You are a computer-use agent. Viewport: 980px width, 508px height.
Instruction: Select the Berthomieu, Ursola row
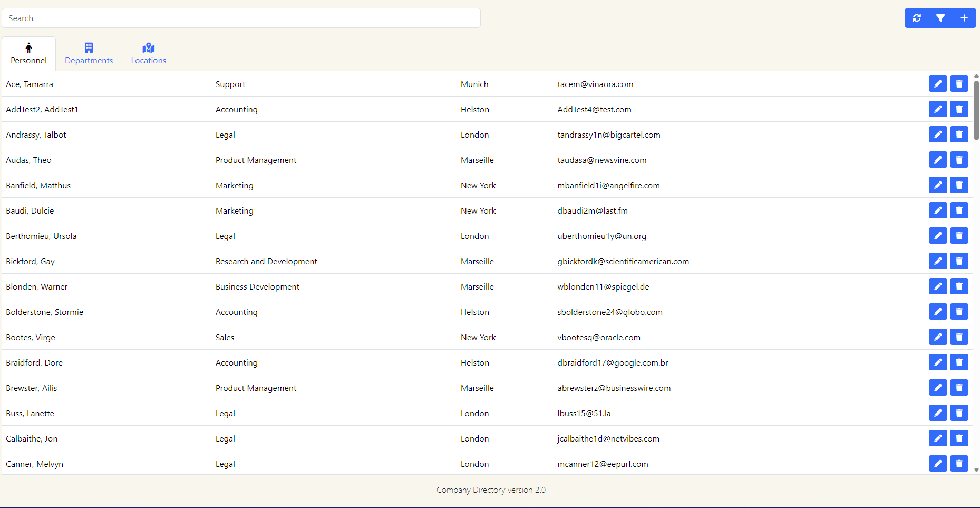pos(41,236)
